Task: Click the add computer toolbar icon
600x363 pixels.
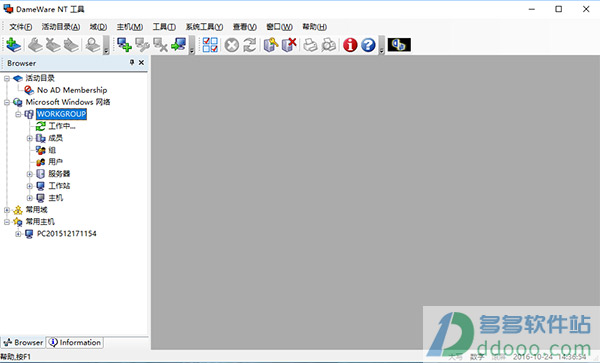Action: [x=124, y=45]
